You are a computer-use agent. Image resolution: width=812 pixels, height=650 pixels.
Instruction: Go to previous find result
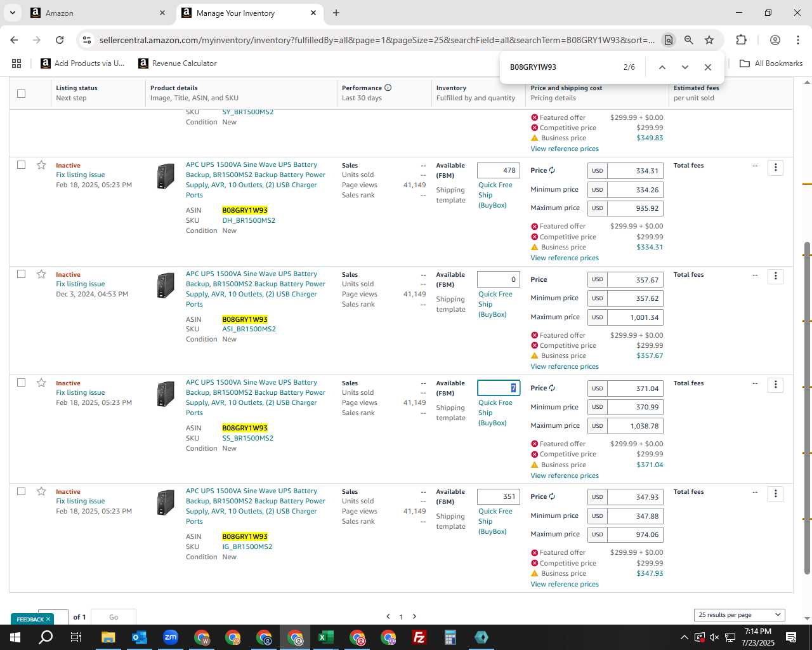(662, 67)
